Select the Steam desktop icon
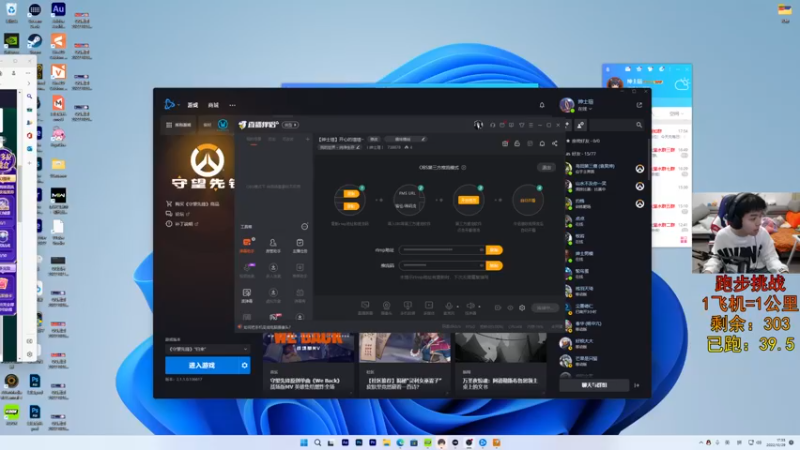The image size is (800, 450). tap(35, 43)
